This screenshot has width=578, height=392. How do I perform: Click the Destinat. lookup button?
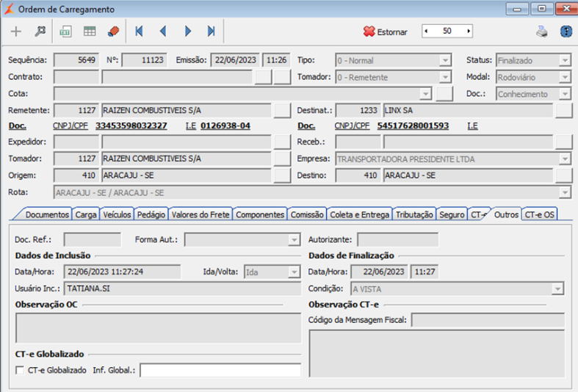[564, 110]
